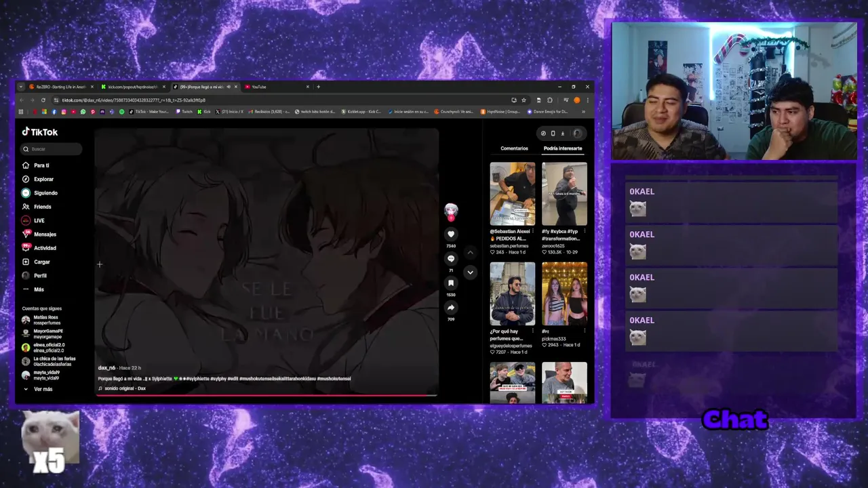868x488 pixels.
Task: Share the video with arrow icon
Action: click(451, 308)
